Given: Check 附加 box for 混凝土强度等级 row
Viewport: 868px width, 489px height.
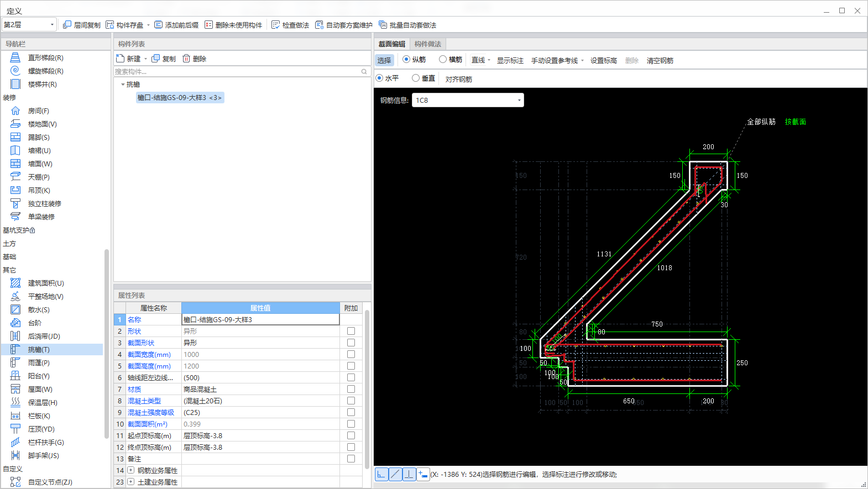Looking at the screenshot, I should (351, 412).
